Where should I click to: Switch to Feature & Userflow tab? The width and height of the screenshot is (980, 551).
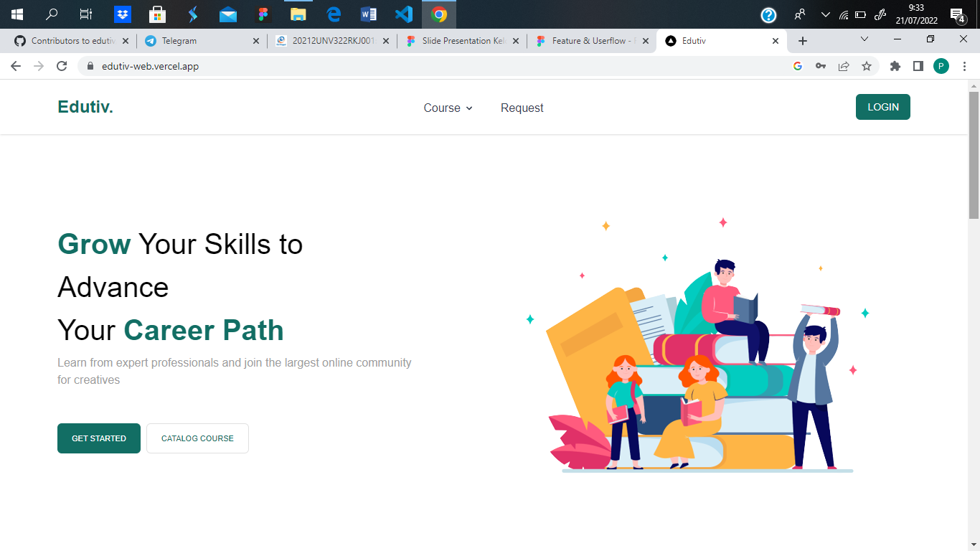[593, 41]
